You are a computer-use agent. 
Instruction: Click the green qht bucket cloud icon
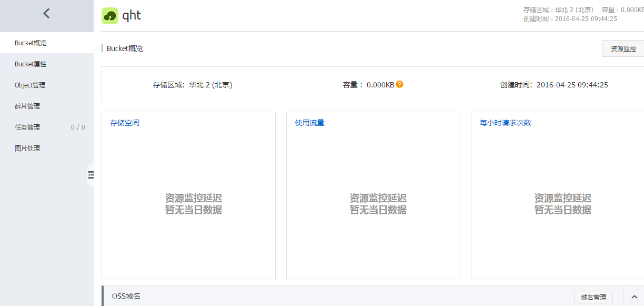(109, 15)
